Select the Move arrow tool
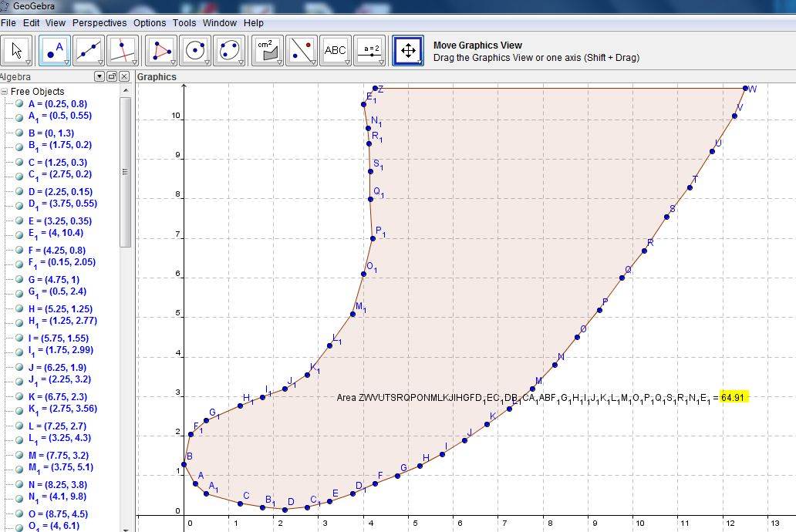This screenshot has height=532, width=796. click(x=16, y=51)
